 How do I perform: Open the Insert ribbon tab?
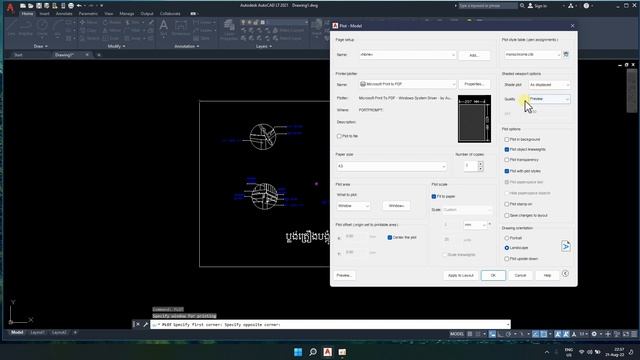click(x=44, y=14)
